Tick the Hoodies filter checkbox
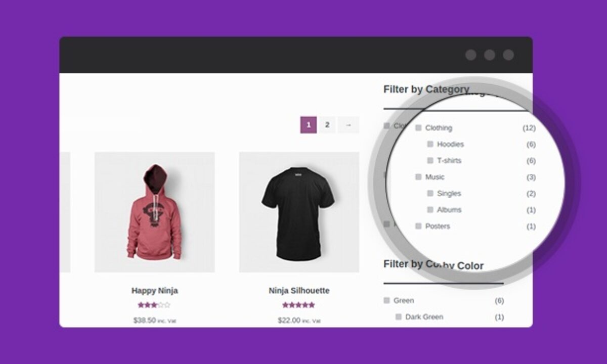Screen dimensions: 607x364 click(x=430, y=144)
